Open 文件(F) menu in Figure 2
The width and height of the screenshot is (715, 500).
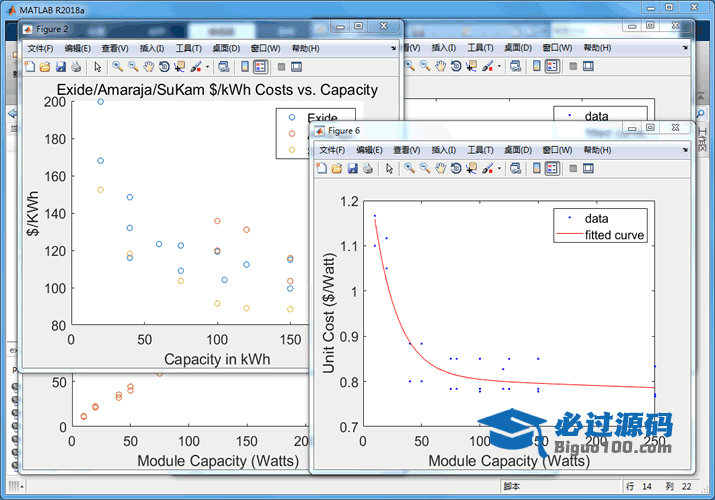[40, 48]
